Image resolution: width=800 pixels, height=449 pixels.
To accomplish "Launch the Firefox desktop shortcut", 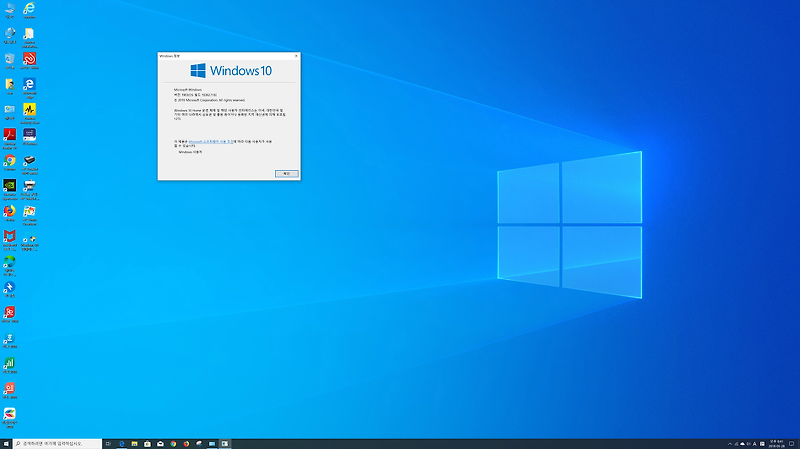I will tap(10, 212).
